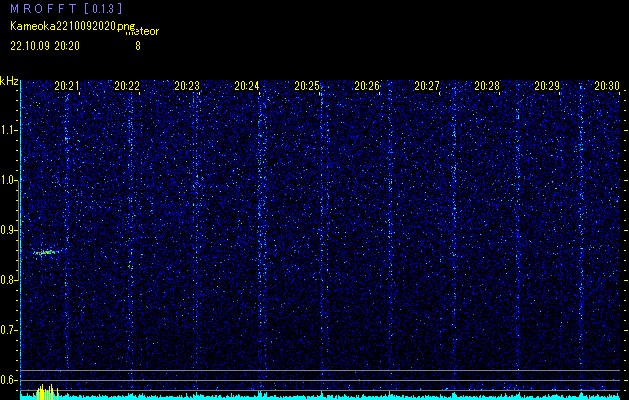Click the 1.1 frequency axis label

(x=9, y=130)
